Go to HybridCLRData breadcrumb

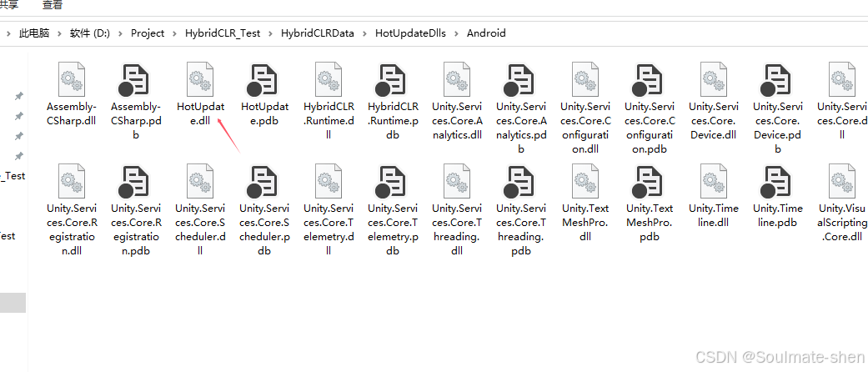click(317, 33)
